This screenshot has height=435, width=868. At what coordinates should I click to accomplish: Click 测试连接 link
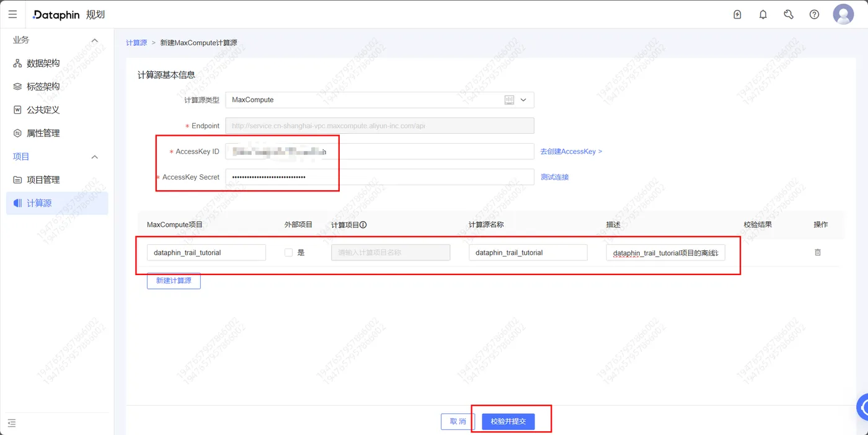pyautogui.click(x=554, y=177)
